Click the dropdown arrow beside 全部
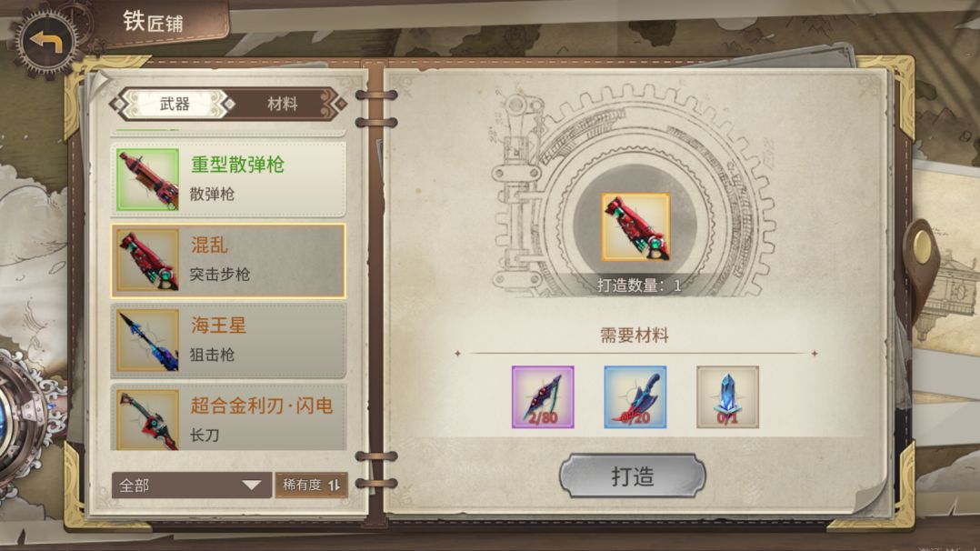The width and height of the screenshot is (980, 551). [251, 486]
